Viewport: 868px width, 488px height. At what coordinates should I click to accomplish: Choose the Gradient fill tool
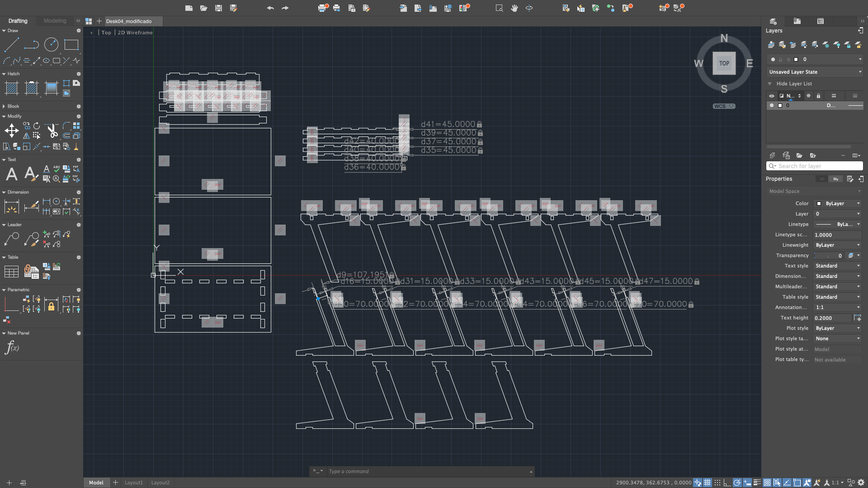(51, 88)
